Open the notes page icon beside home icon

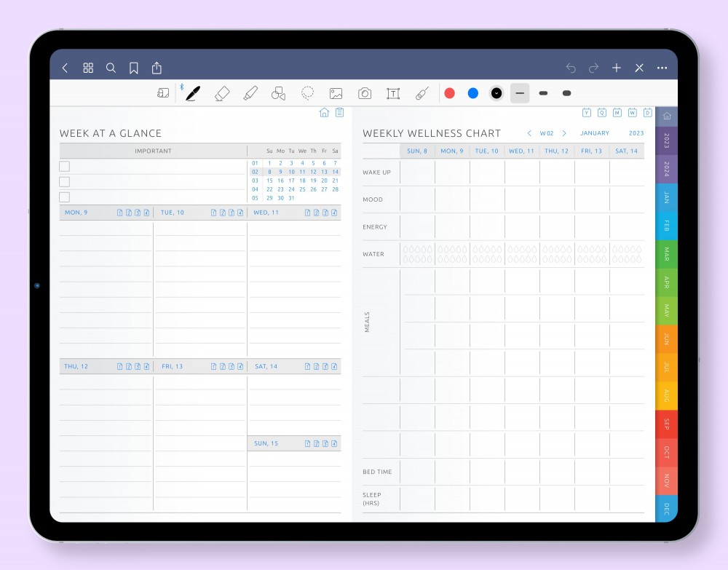coord(340,112)
